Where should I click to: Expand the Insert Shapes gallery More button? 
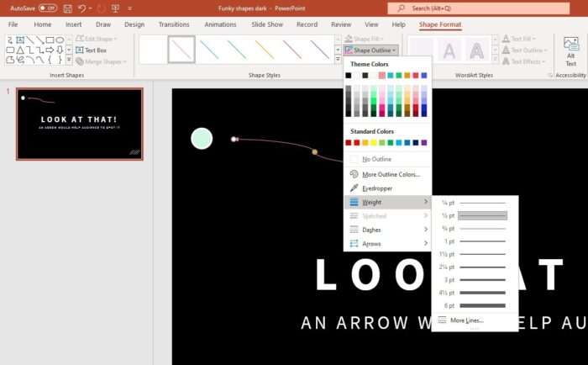69,60
